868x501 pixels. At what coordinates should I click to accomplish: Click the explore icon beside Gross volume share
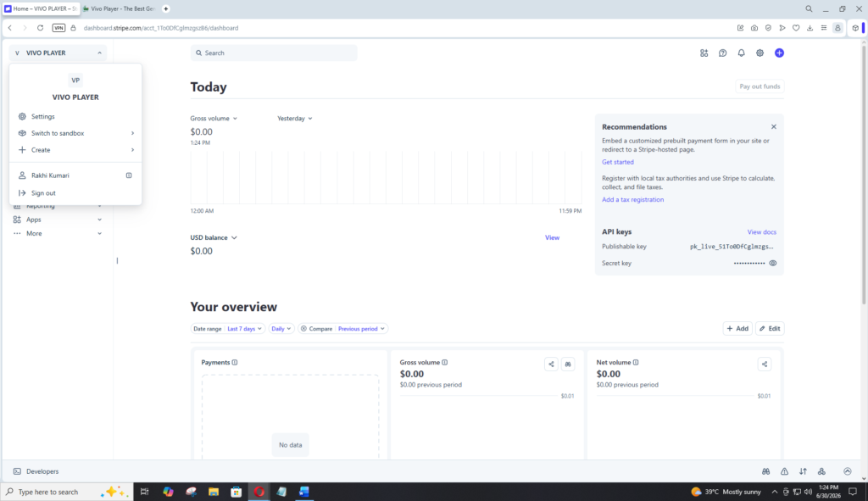[568, 365]
